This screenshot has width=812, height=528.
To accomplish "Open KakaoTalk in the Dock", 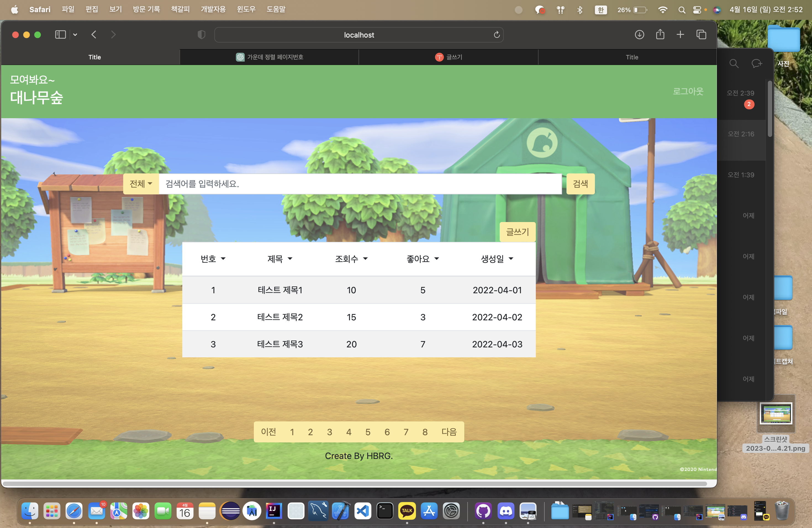I will 407,511.
